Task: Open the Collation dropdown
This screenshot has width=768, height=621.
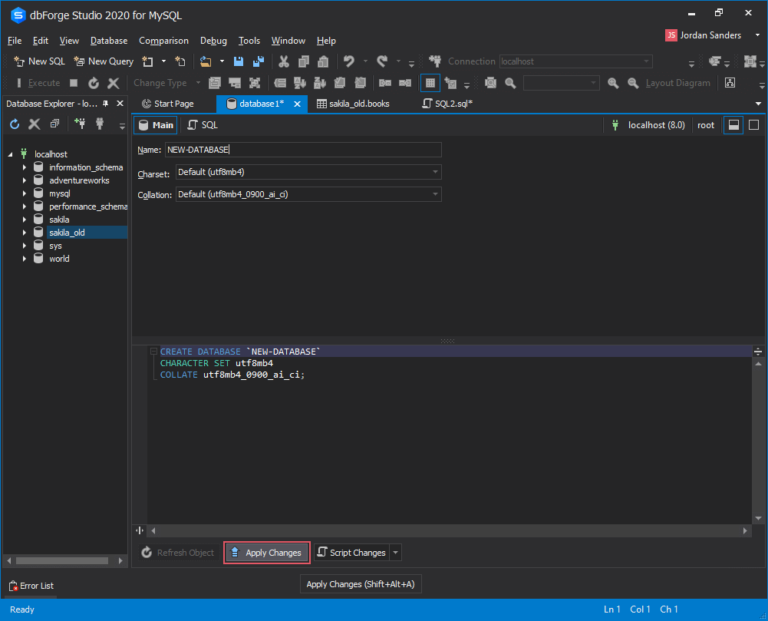Action: (435, 194)
